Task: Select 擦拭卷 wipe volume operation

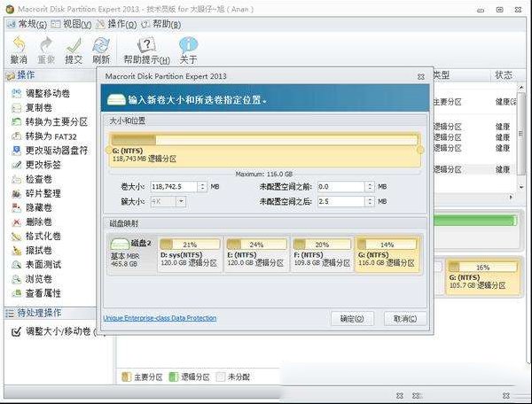Action: click(32, 250)
